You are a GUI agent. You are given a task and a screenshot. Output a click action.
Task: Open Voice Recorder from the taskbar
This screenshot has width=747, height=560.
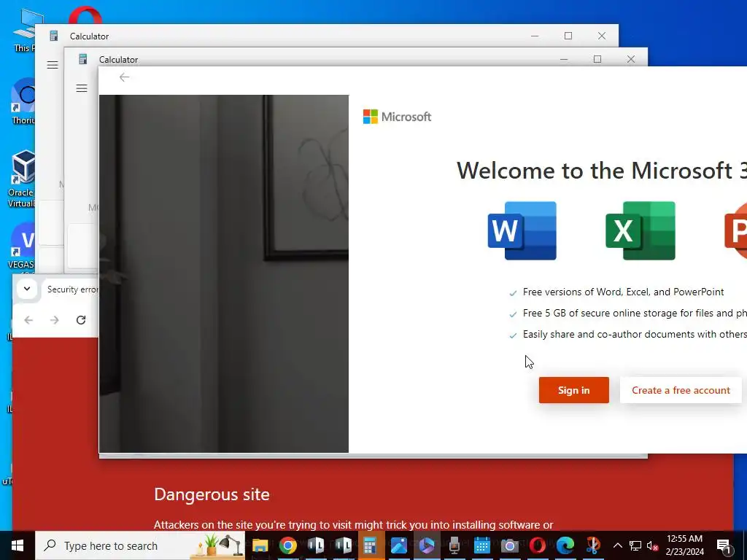(454, 545)
